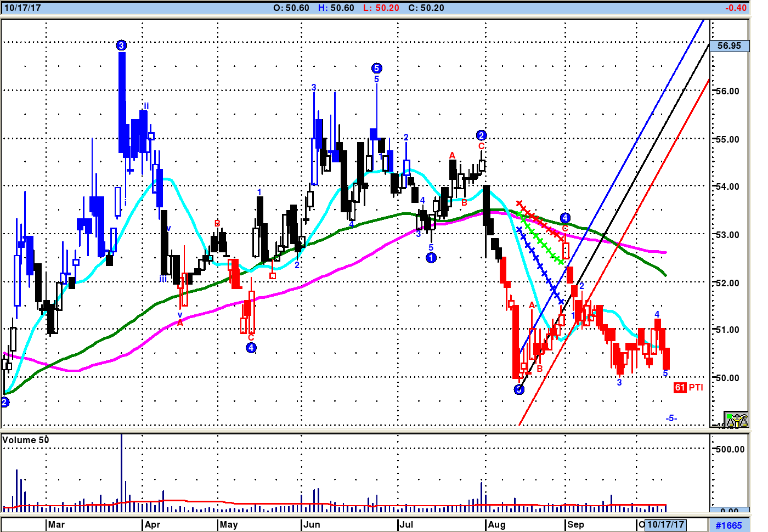Select the Open value O: 50.60
Viewport: 768px width, 532px height.
pyautogui.click(x=291, y=8)
